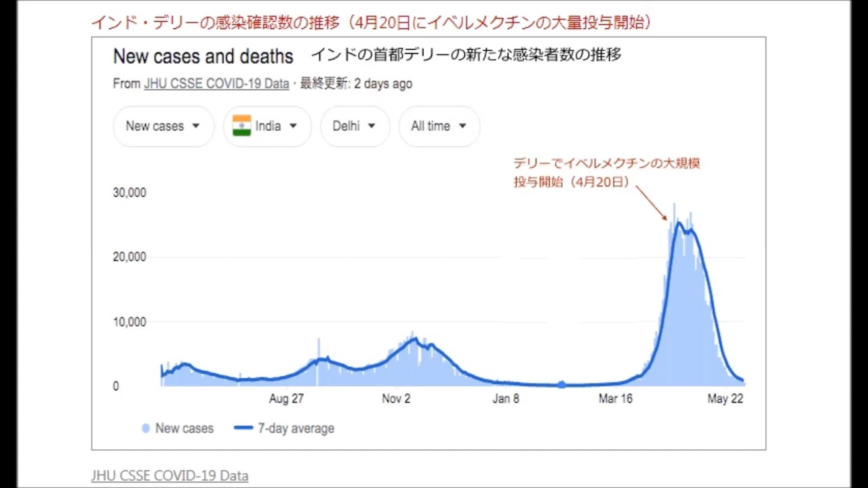
Task: Follow the JHU CSSE link below the chart
Action: coord(170,476)
